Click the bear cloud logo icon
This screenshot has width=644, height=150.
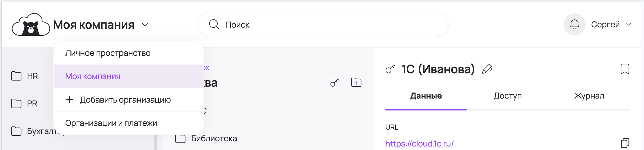31,25
